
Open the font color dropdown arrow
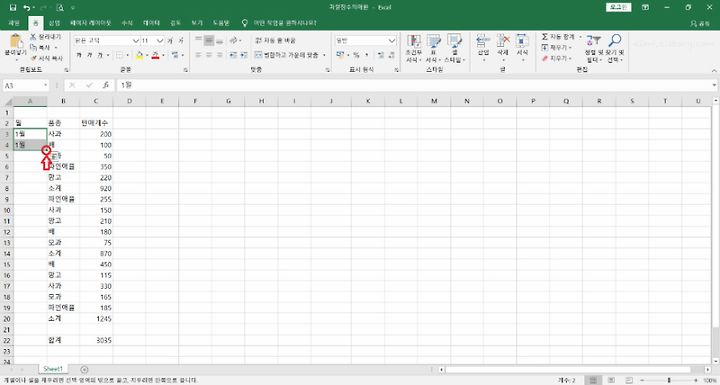(x=163, y=55)
